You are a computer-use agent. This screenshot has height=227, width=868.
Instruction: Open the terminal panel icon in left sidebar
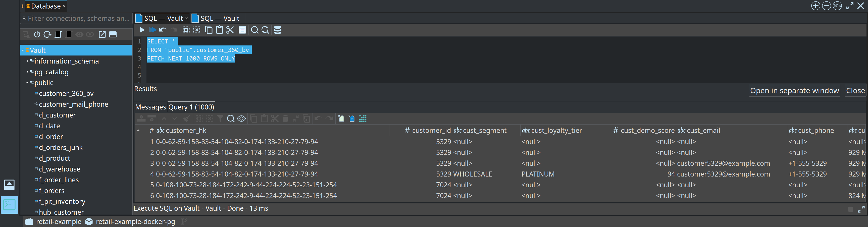pyautogui.click(x=10, y=205)
